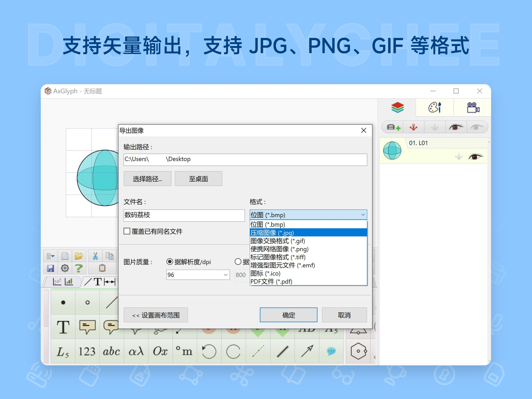The image size is (532, 399).
Task: Enable the 覆盖已有同名文件 checkbox
Action: click(x=127, y=231)
